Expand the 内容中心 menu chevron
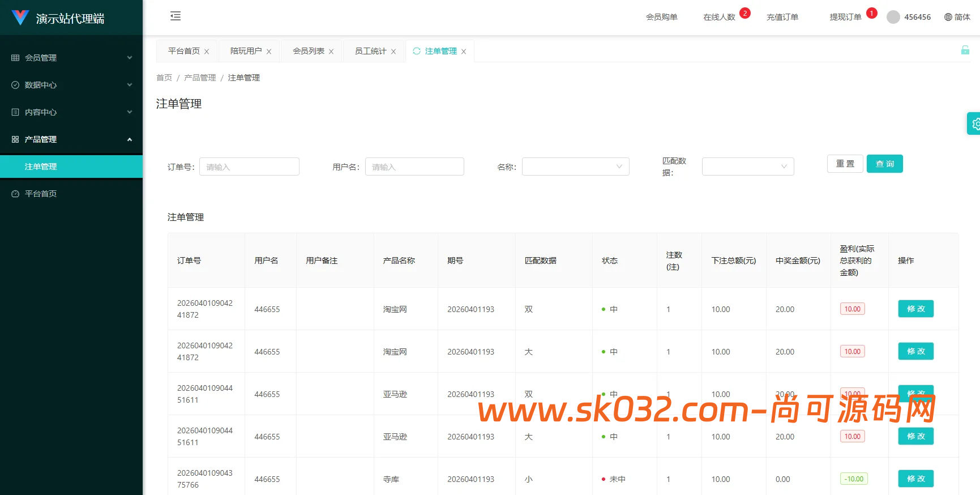Image resolution: width=980 pixels, height=495 pixels. tap(130, 112)
